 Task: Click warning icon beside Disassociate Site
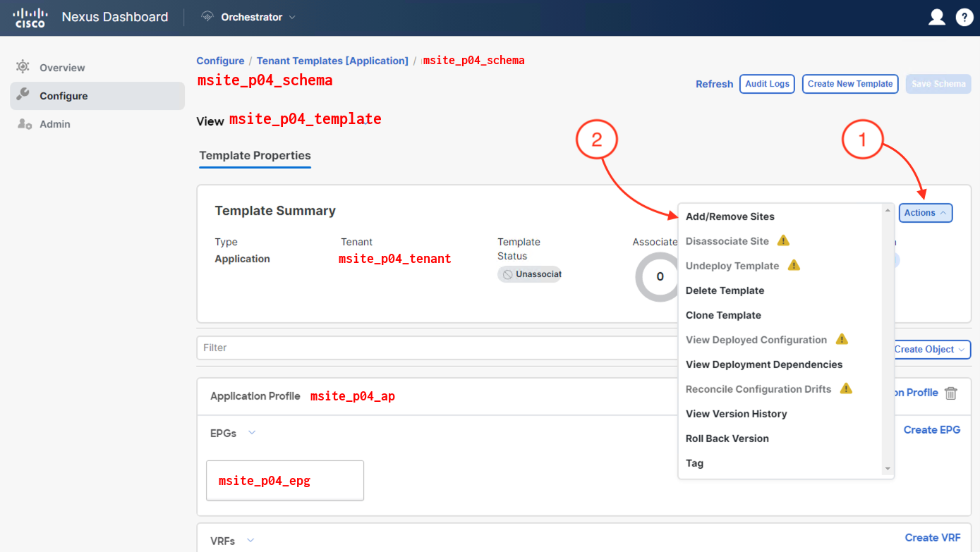783,240
